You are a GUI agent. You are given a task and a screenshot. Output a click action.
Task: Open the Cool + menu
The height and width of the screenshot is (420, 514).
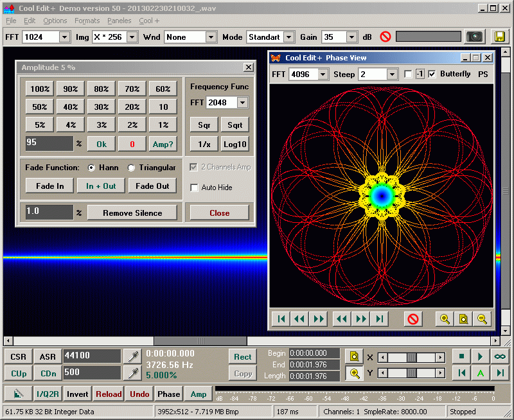tap(149, 21)
